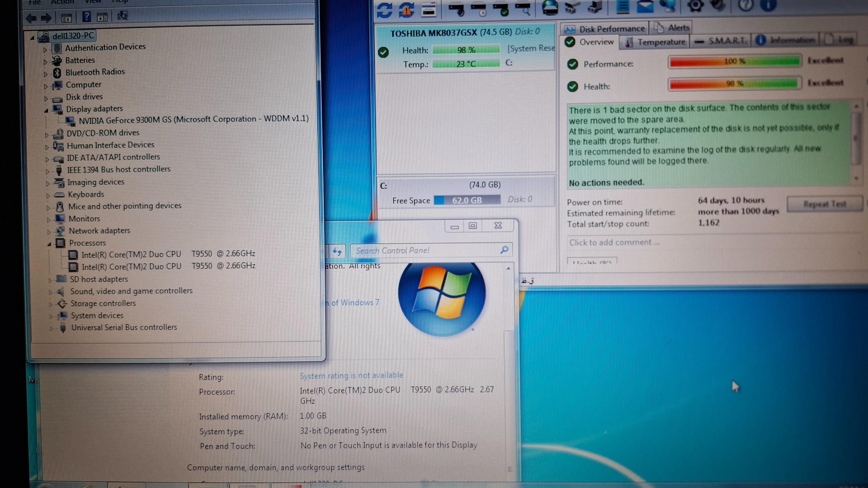Click the blue question mark help icon
The width and height of the screenshot is (868, 488).
(86, 17)
